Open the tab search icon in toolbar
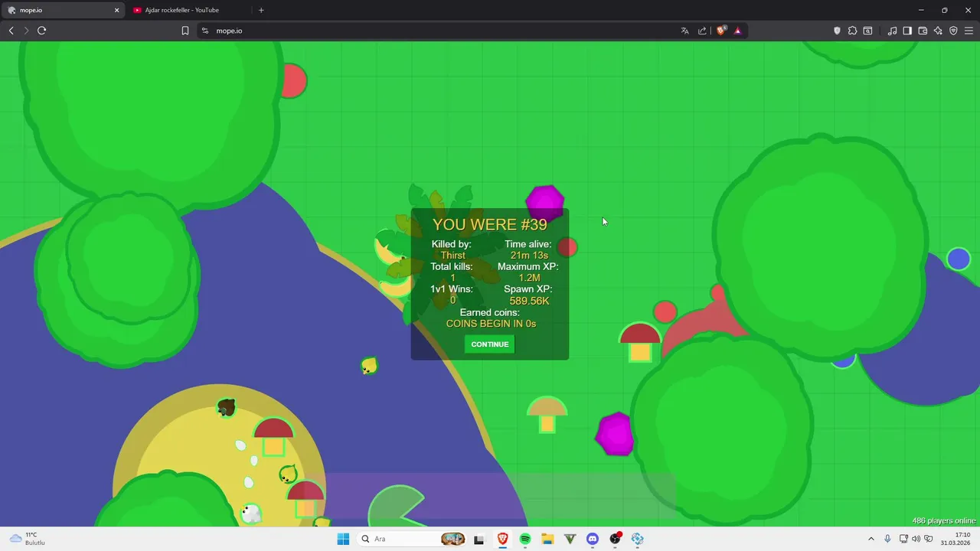 pyautogui.click(x=867, y=31)
